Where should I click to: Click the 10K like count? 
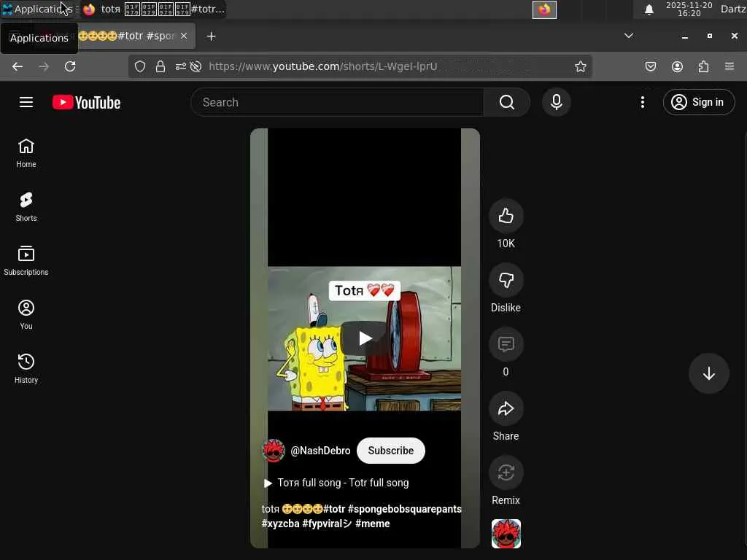[506, 244]
